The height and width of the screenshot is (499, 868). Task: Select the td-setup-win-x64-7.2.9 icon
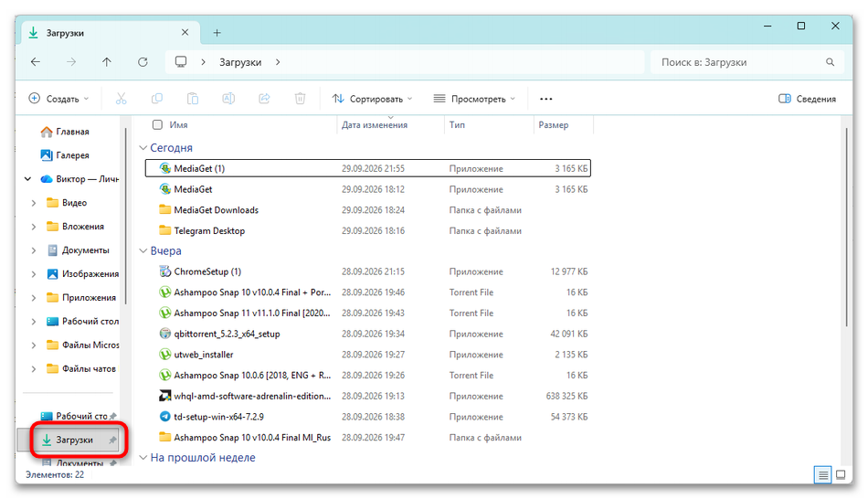(x=165, y=417)
